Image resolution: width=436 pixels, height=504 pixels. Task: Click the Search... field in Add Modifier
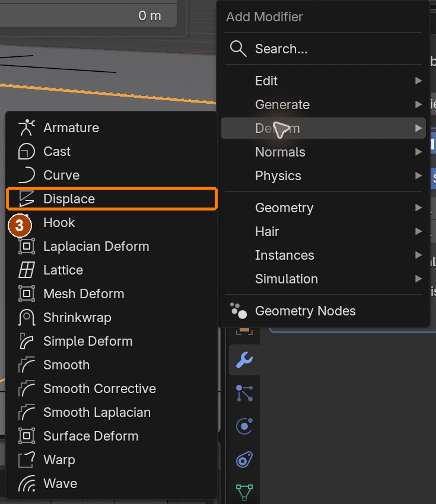[323, 49]
